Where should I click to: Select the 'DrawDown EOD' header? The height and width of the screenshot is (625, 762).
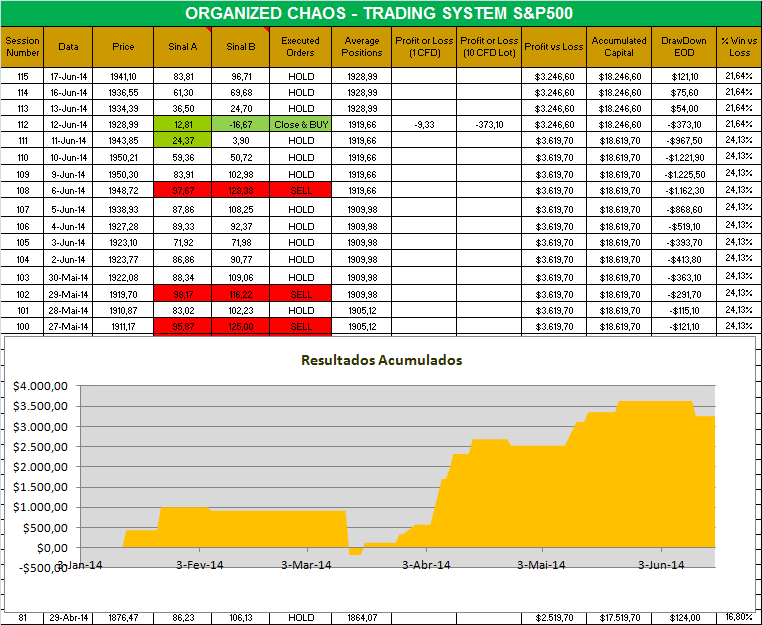click(684, 47)
